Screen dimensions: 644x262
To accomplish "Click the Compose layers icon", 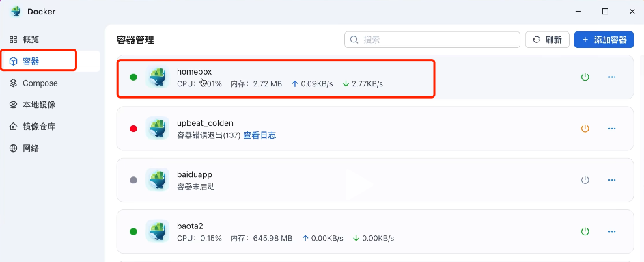I will pyautogui.click(x=13, y=83).
